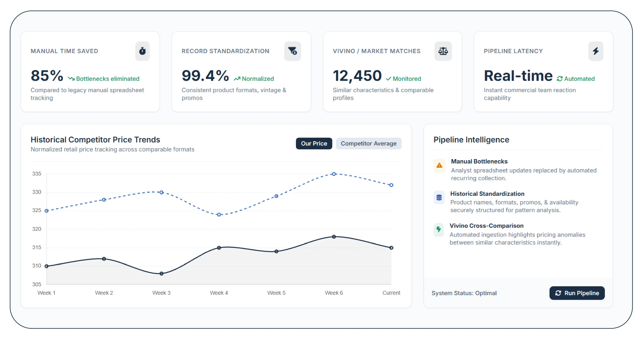Click the Week 2 axis label
This screenshot has width=644, height=339.
click(104, 293)
